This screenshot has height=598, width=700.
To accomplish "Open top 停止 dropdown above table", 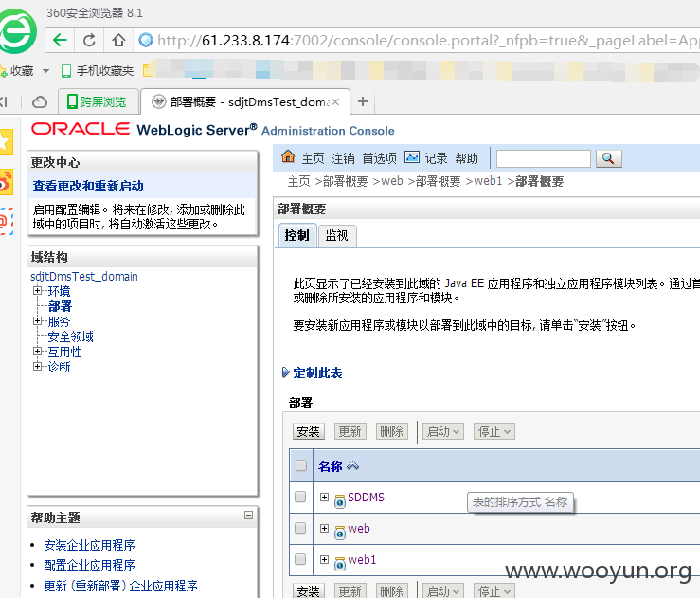I will click(494, 431).
